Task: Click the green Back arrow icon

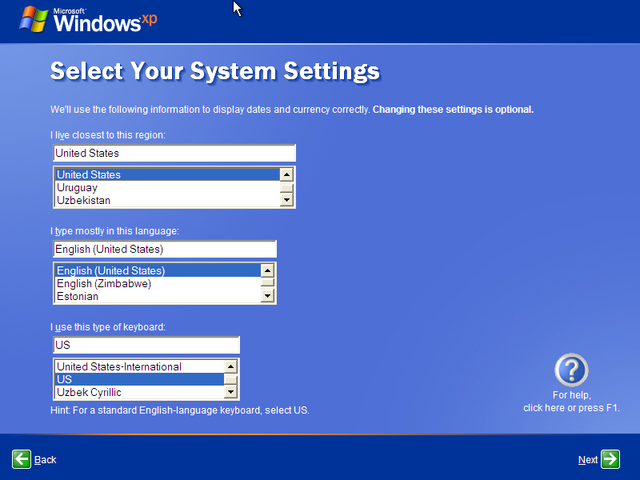Action: [22, 459]
